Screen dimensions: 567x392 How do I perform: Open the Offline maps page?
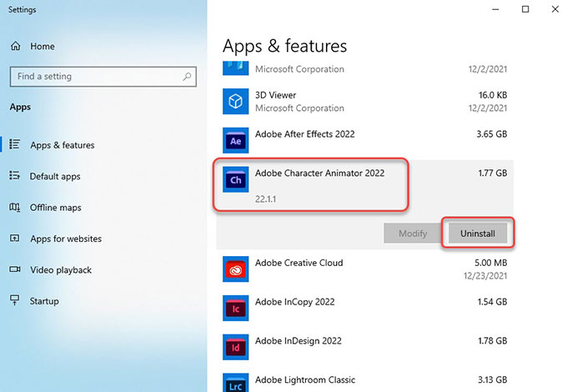(55, 208)
